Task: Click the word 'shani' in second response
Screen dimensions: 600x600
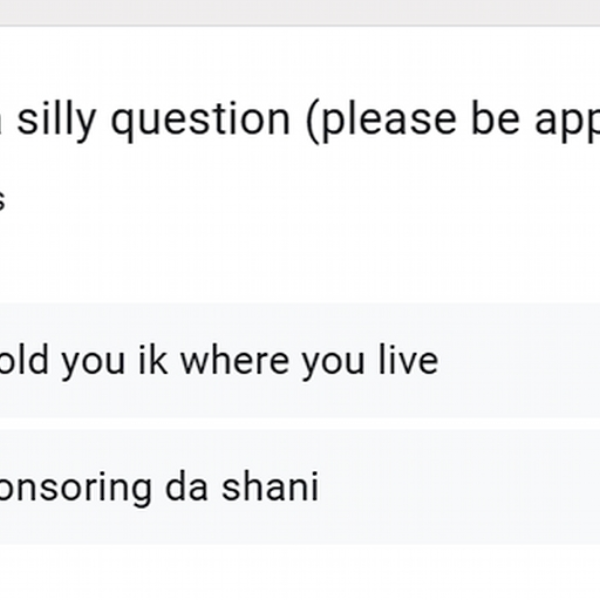Action: 270,486
